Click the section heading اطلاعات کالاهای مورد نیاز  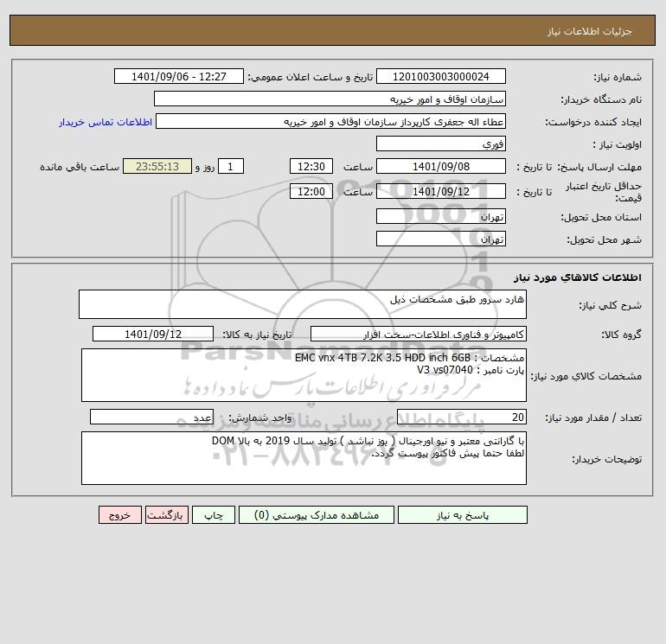[578, 277]
